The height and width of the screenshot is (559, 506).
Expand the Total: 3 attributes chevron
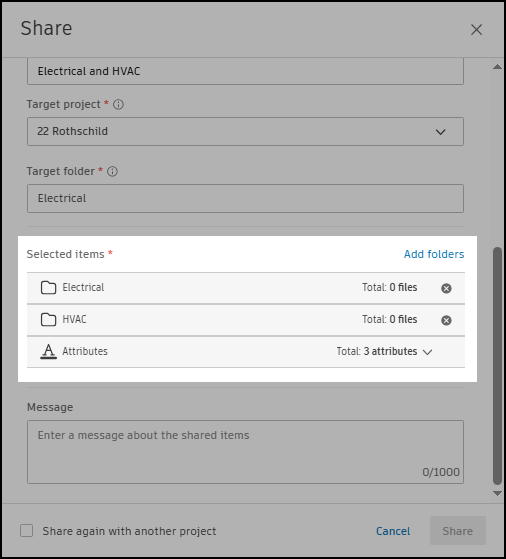(x=427, y=352)
